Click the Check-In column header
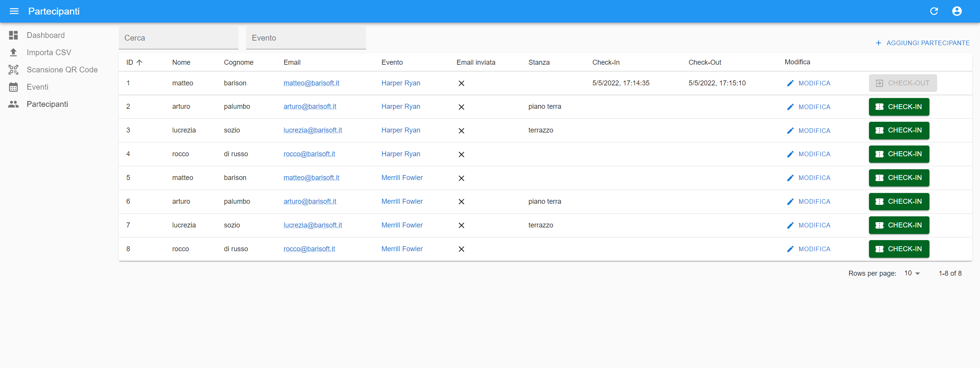Image resolution: width=980 pixels, height=368 pixels. point(606,62)
